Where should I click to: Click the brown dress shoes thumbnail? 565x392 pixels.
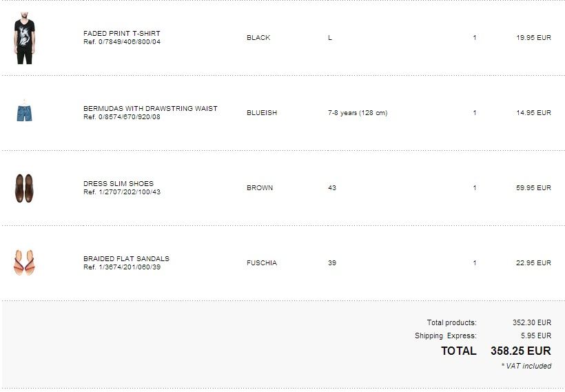click(x=24, y=187)
